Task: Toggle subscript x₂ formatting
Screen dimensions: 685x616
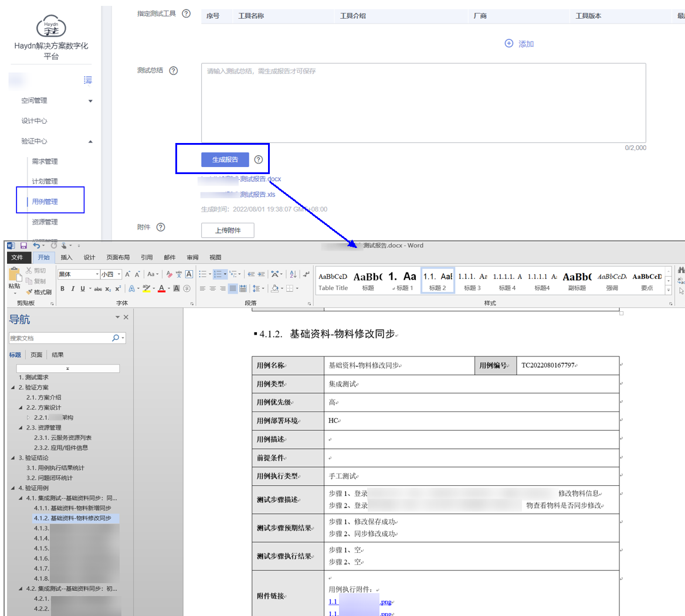Action: (x=108, y=288)
